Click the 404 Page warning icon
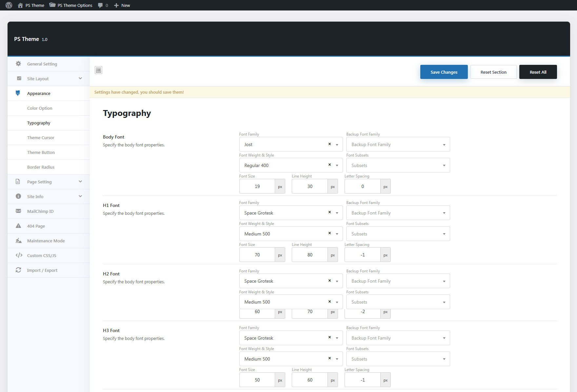 click(18, 226)
